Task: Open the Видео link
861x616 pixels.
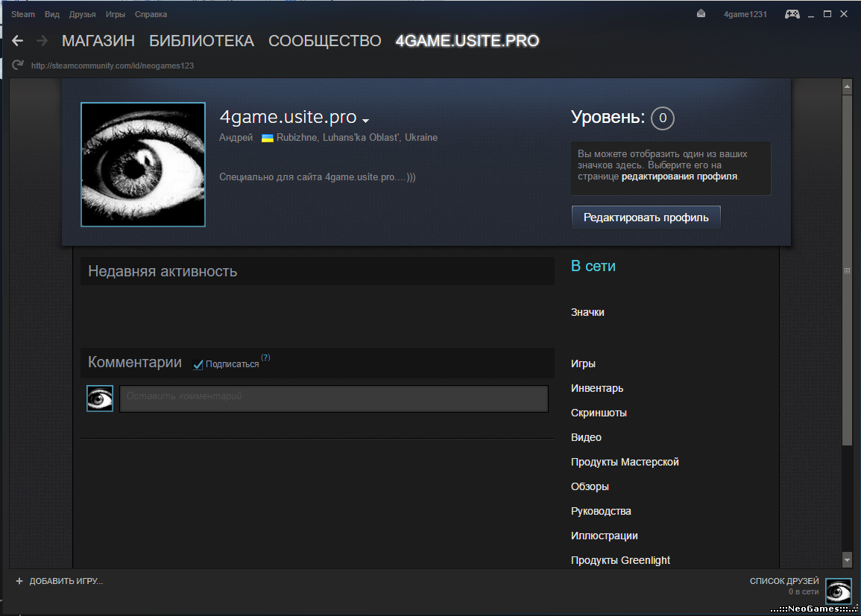Action: tap(586, 437)
